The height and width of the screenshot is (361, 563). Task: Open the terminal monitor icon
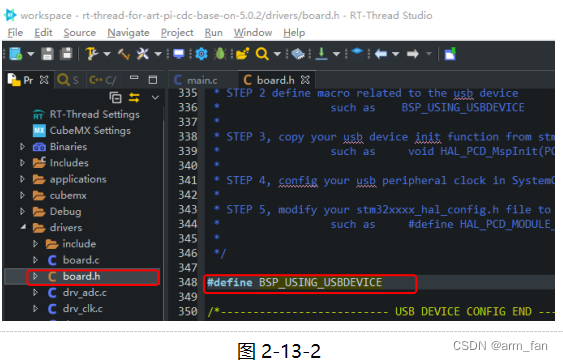178,54
